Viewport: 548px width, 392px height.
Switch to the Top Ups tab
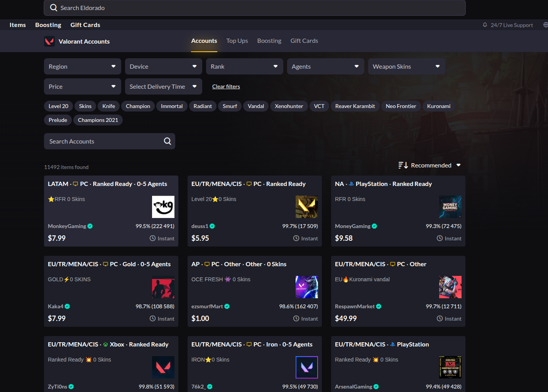click(x=237, y=41)
